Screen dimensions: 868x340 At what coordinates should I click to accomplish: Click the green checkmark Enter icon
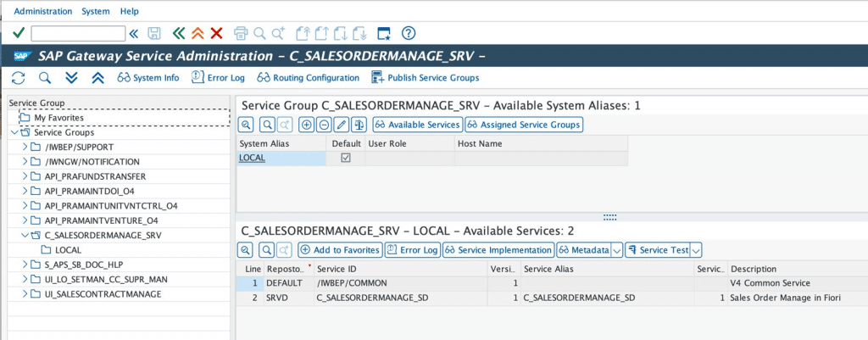point(19,33)
